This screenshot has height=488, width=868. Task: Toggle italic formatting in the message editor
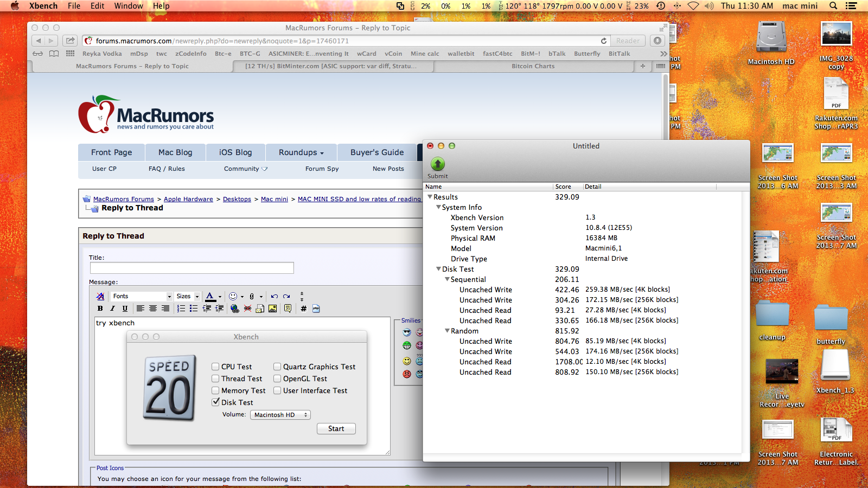112,309
